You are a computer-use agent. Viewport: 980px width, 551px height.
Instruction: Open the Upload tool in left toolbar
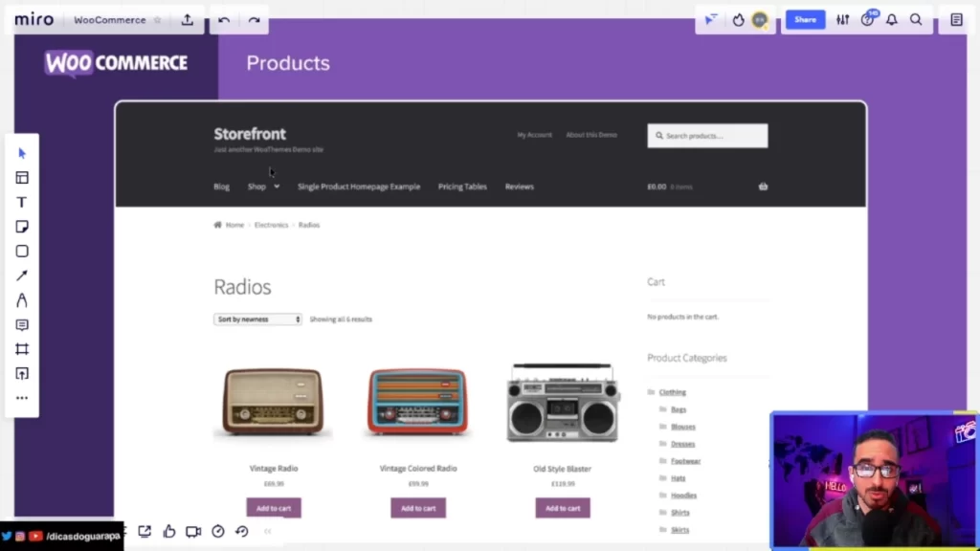[x=22, y=374]
